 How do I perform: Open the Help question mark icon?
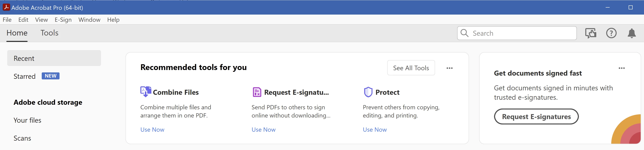(x=611, y=33)
